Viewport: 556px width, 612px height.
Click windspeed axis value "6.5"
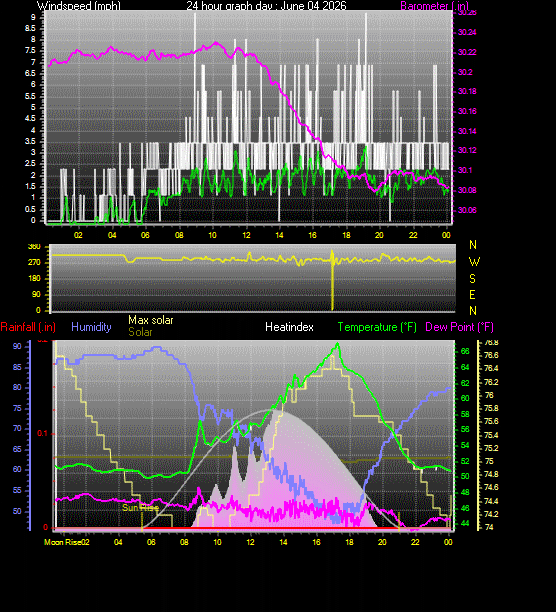[x=30, y=73]
